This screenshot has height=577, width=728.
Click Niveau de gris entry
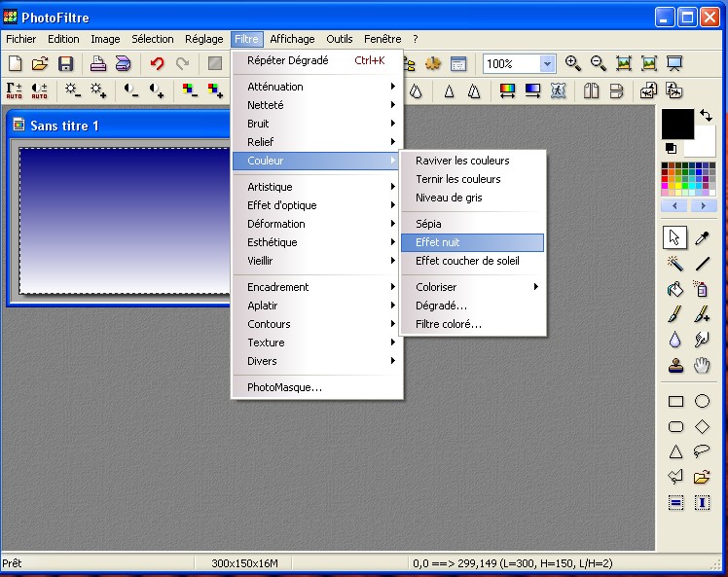point(473,198)
